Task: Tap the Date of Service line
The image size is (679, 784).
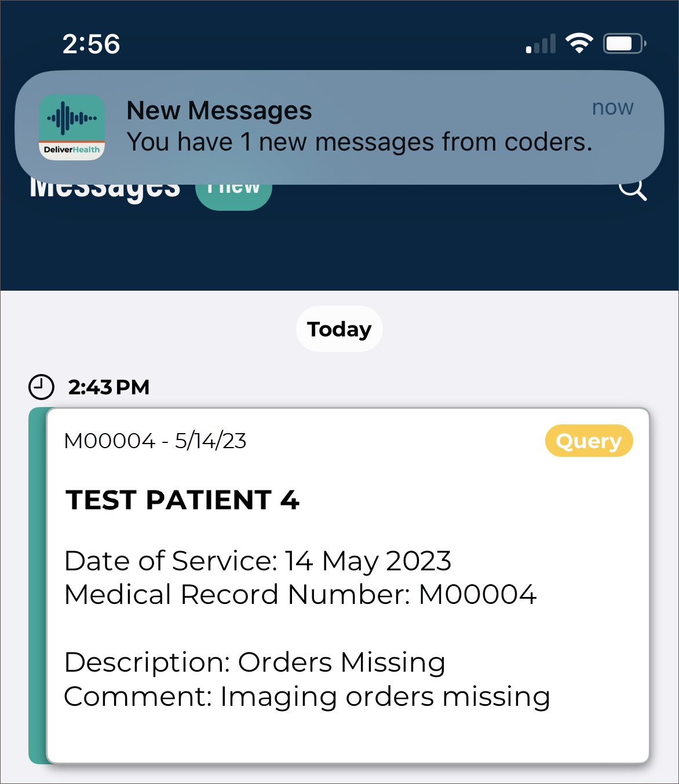Action: pyautogui.click(x=258, y=561)
